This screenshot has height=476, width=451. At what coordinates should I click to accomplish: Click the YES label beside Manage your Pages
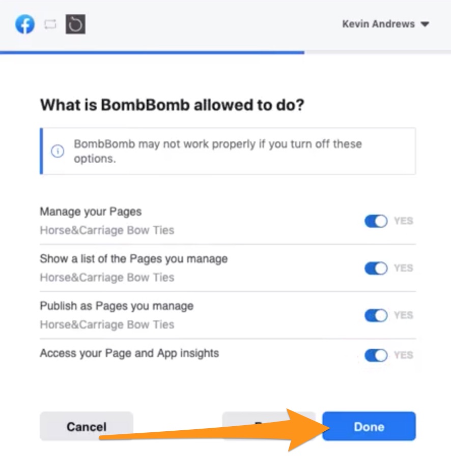403,221
